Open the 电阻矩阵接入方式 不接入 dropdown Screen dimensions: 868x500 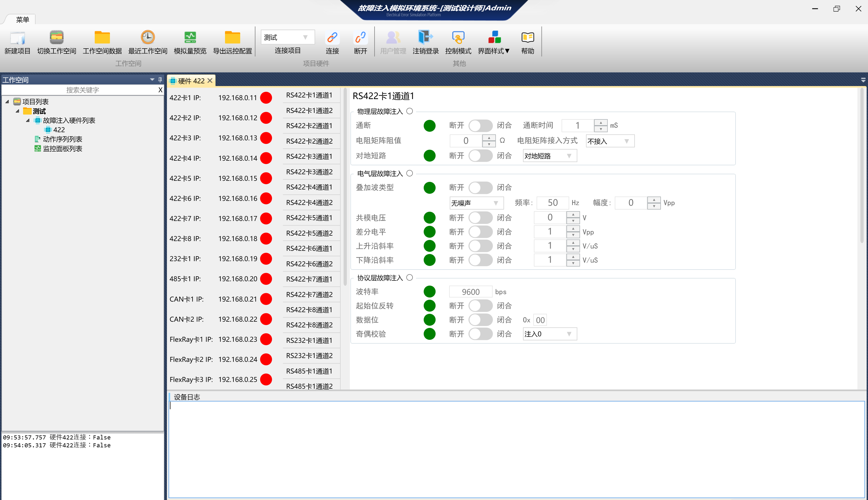(x=610, y=141)
